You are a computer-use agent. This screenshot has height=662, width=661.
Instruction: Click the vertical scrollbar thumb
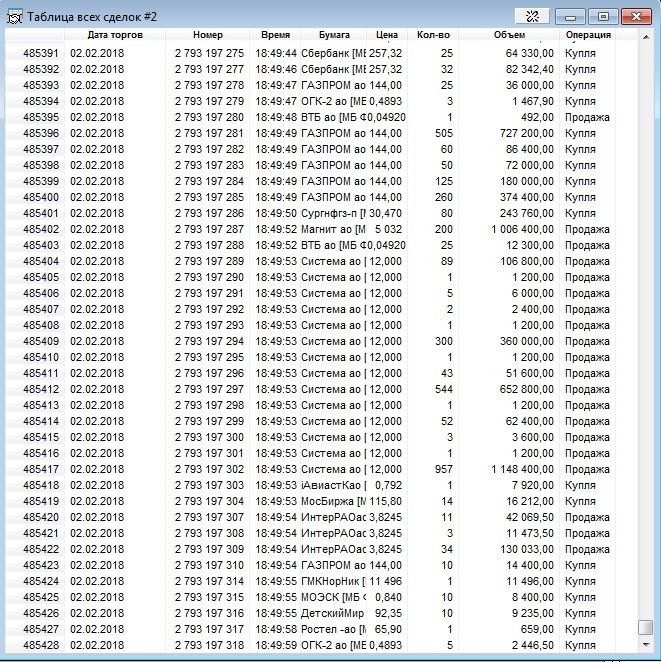[x=646, y=628]
